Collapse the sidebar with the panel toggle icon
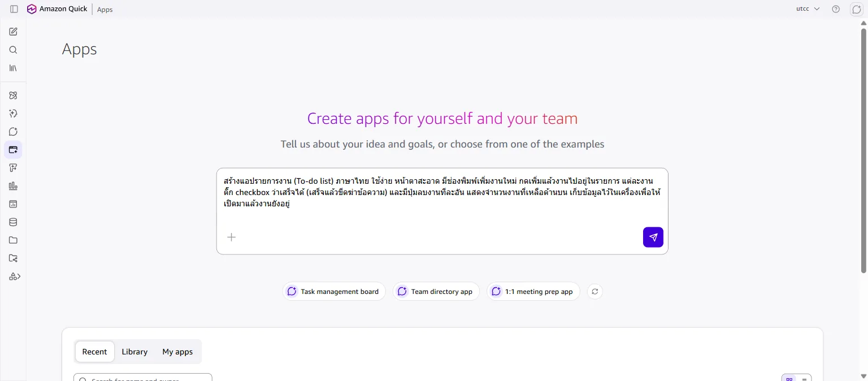The height and width of the screenshot is (381, 868). point(14,9)
